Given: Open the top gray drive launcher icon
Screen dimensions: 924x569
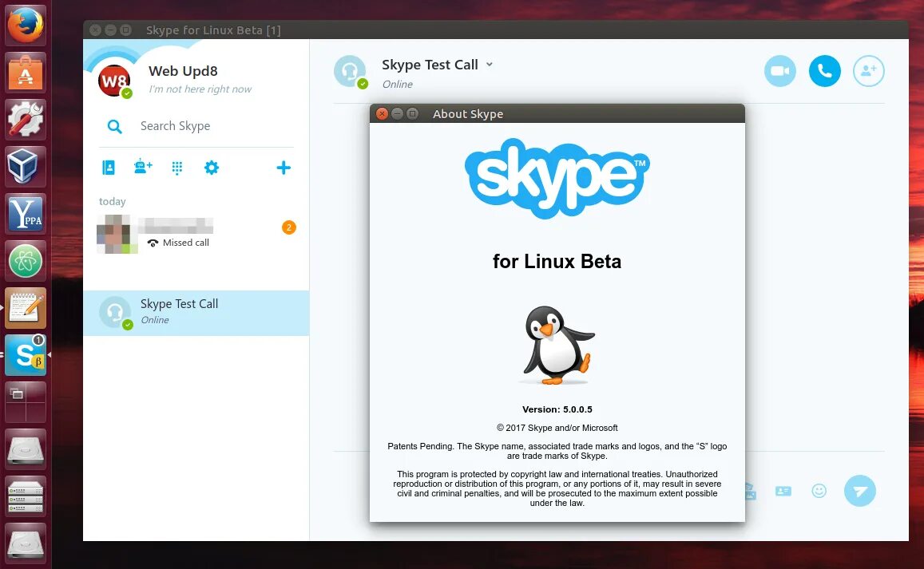Looking at the screenshot, I should 26,449.
